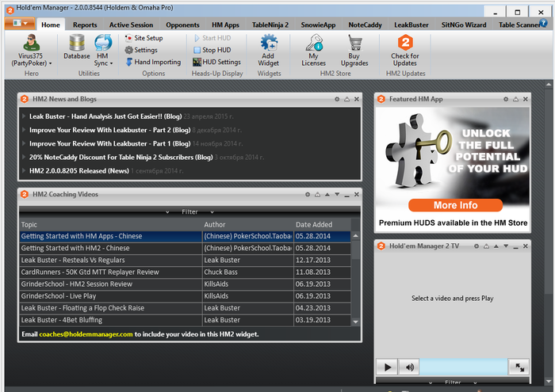Expand Improve Your Review Part 2 news item
Viewport: 555px width, 392px height.
(24, 130)
